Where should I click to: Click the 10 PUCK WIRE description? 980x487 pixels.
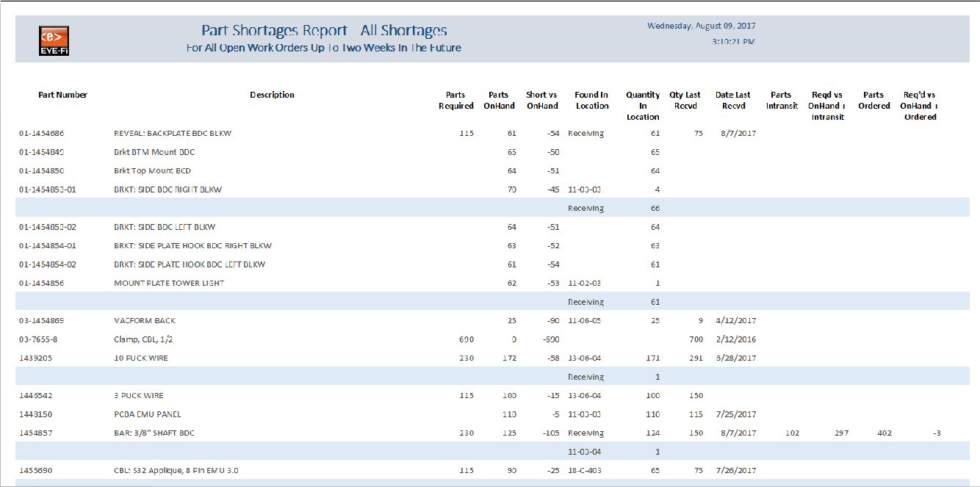click(x=141, y=358)
